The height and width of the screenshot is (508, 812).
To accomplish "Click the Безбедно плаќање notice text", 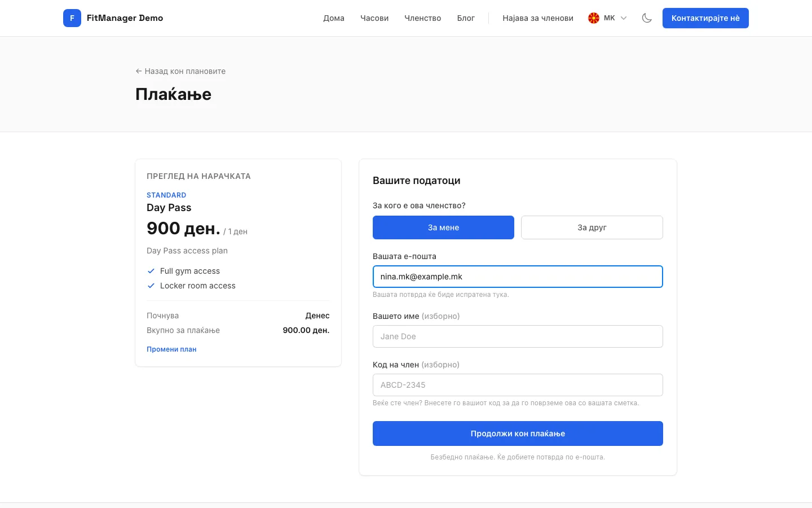I will [x=518, y=457].
